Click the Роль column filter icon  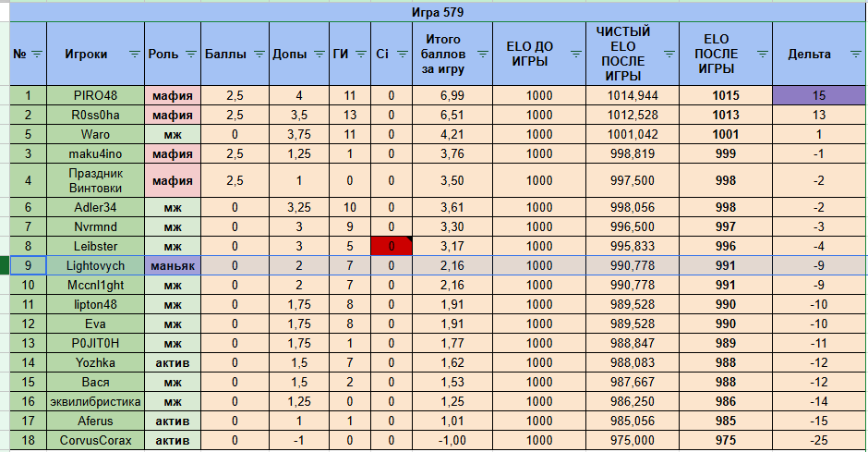point(190,55)
